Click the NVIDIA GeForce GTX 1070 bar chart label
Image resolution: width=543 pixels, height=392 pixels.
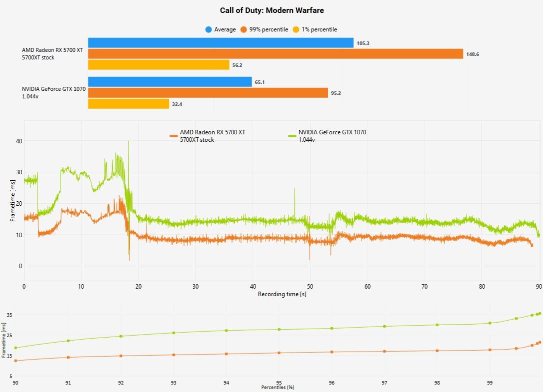point(53,93)
